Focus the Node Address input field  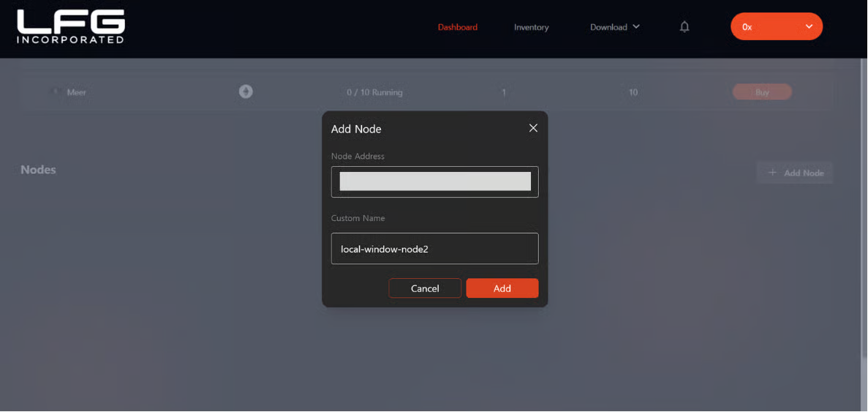pyautogui.click(x=434, y=182)
